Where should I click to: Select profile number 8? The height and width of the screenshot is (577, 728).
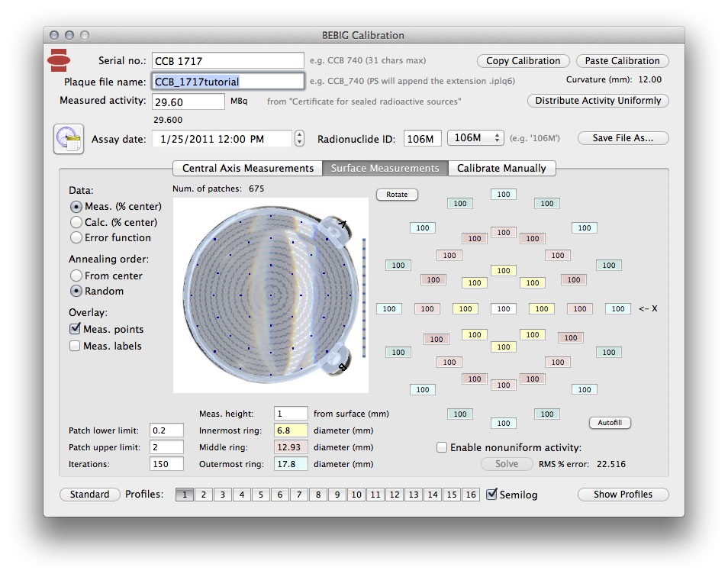coord(318,495)
